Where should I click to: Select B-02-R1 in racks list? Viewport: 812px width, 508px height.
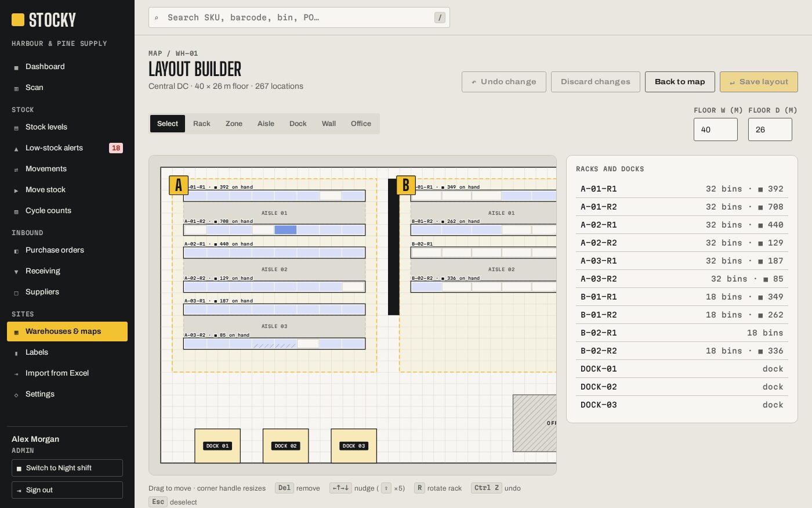coord(682,333)
